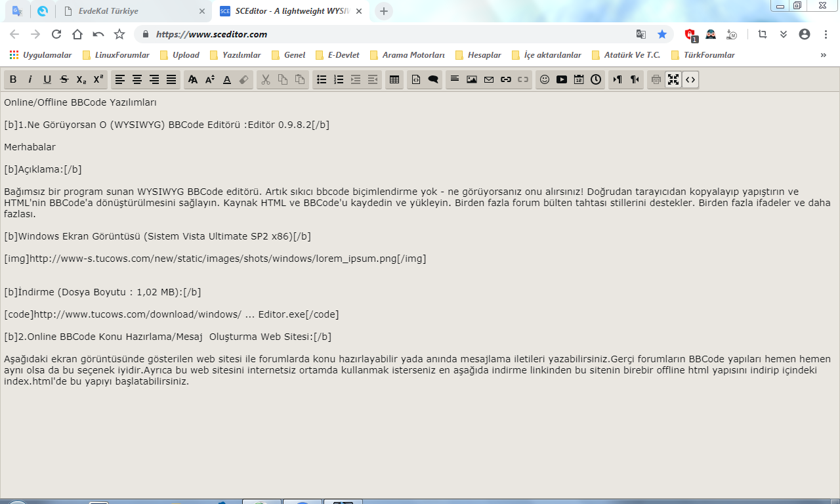Align text to the right

tap(154, 79)
